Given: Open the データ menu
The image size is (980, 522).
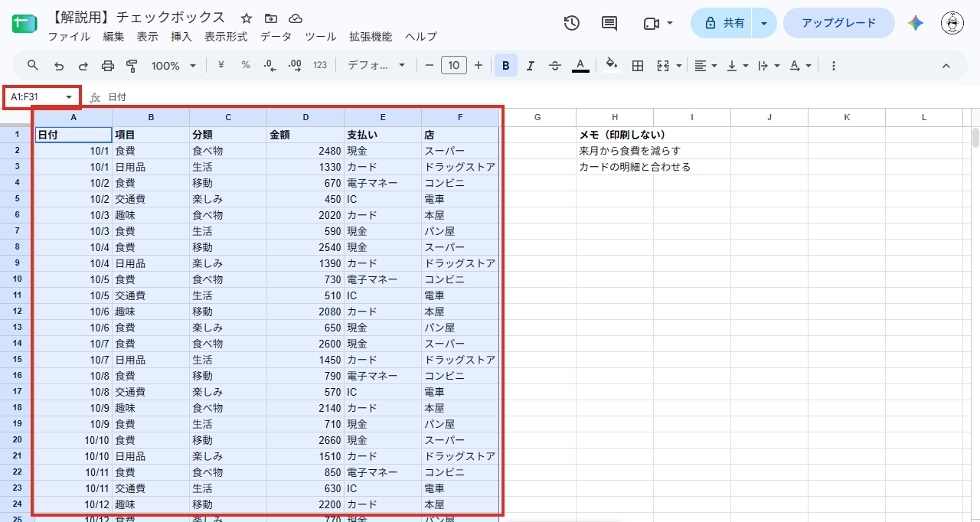Looking at the screenshot, I should [276, 36].
